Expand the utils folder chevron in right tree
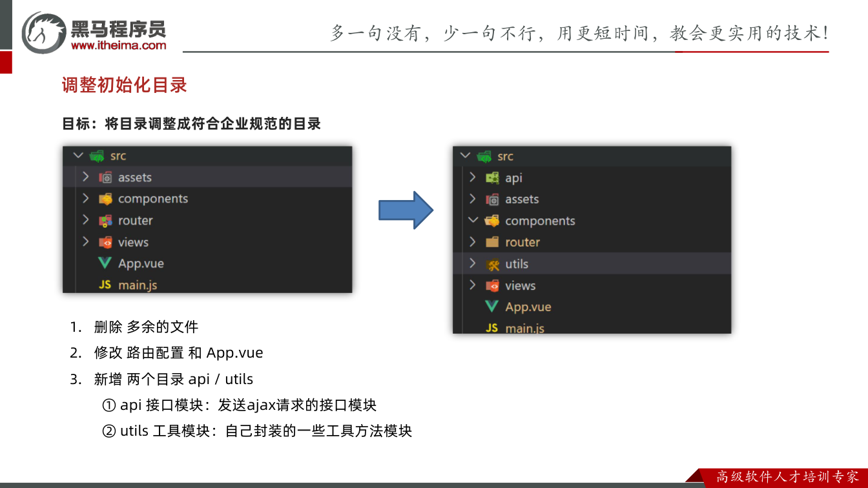The image size is (868, 488). point(473,263)
